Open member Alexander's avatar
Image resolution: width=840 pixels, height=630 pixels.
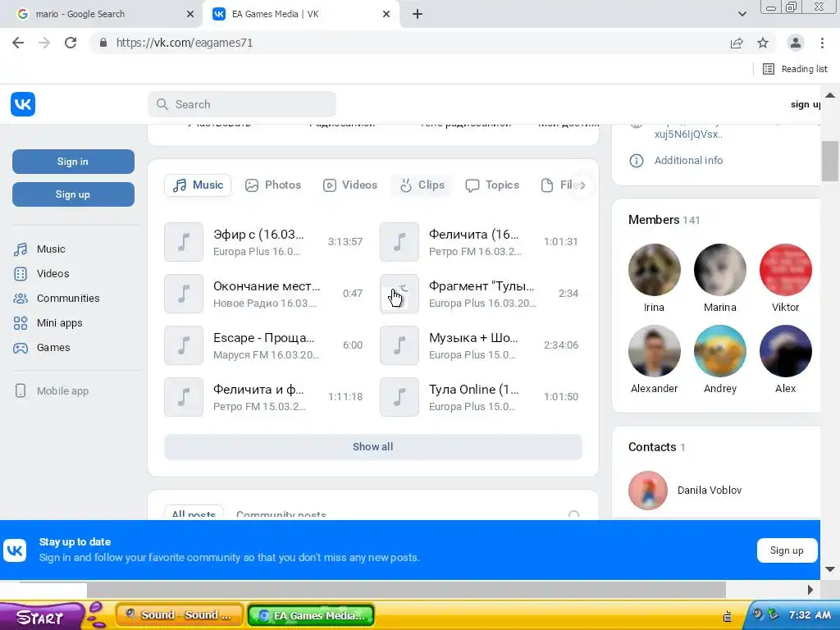pyautogui.click(x=654, y=351)
